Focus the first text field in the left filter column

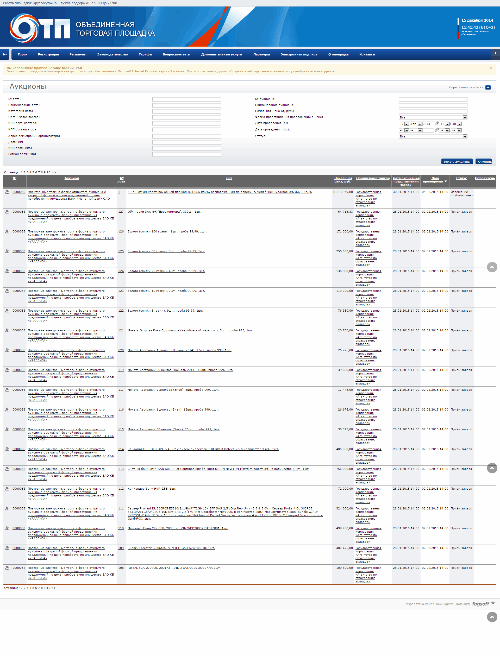(187, 99)
